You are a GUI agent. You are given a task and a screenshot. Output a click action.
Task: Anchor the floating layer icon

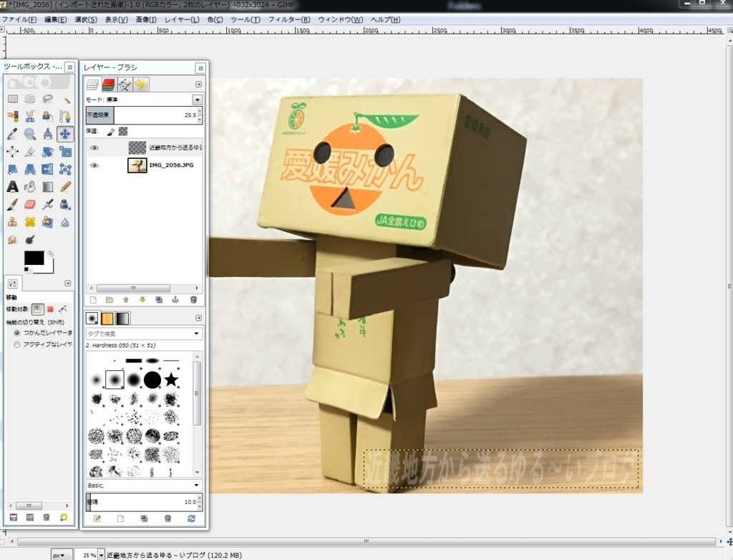tap(175, 300)
